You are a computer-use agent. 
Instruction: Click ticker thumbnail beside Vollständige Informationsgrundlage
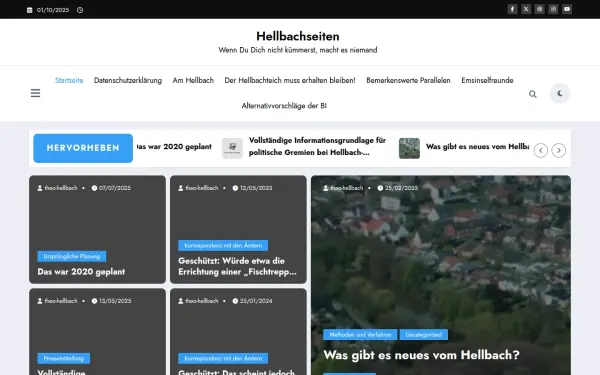pos(232,148)
